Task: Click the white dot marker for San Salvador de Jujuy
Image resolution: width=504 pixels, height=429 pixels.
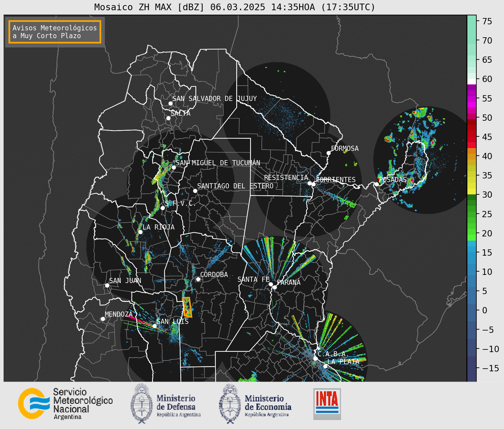Action: 170,103
